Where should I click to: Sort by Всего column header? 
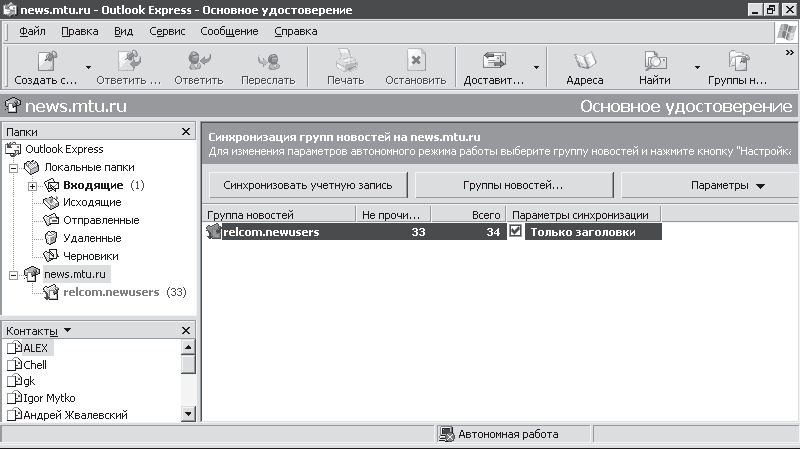(468, 214)
